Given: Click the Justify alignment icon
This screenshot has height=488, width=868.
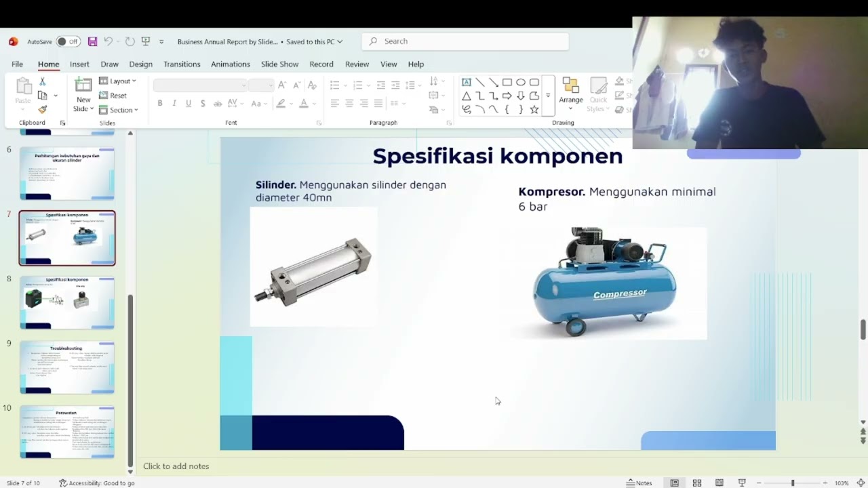Looking at the screenshot, I should (378, 103).
